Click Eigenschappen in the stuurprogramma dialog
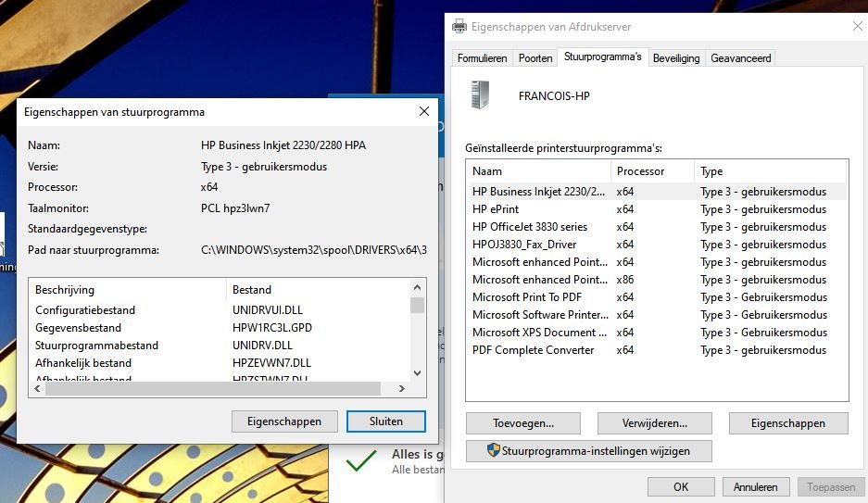Viewport: 868px width, 503px height. [x=284, y=421]
